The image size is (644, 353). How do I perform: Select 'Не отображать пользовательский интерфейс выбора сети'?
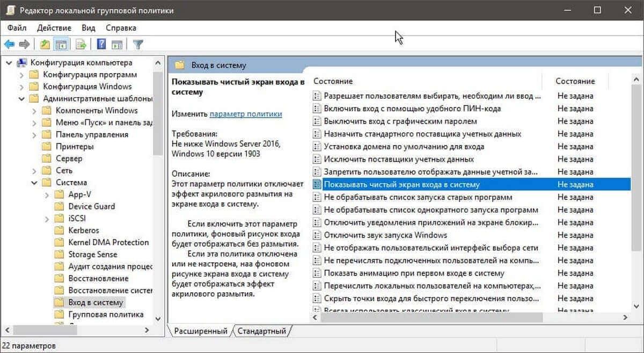431,248
